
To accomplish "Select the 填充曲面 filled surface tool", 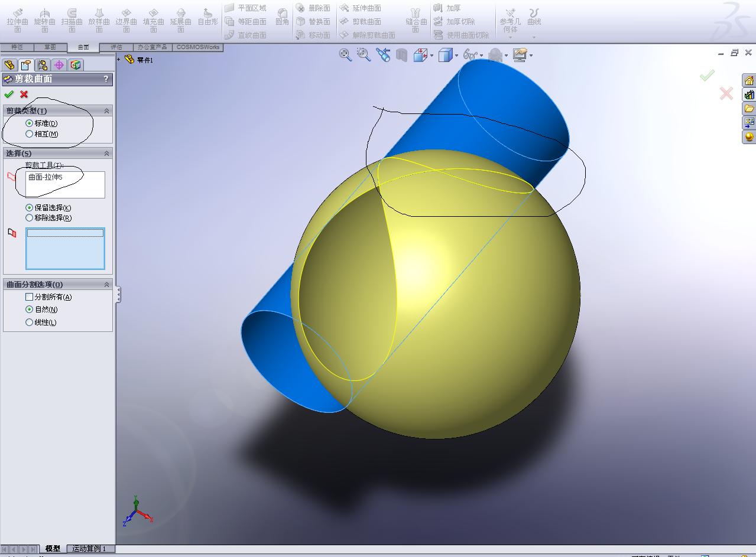I will [x=154, y=20].
